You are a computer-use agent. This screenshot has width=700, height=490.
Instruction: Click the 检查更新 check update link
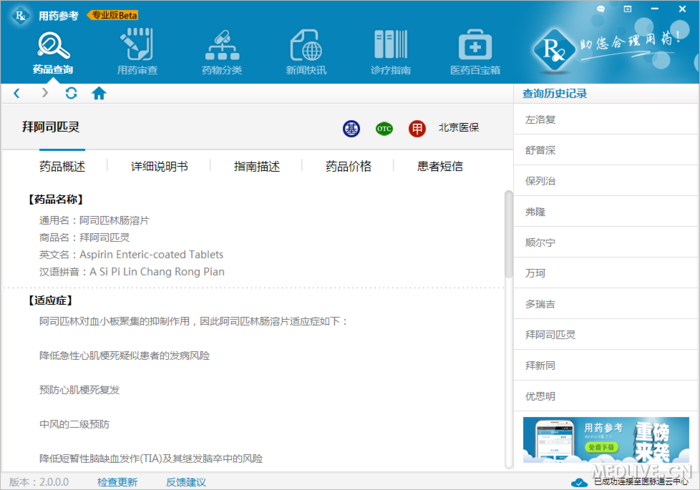(x=117, y=482)
